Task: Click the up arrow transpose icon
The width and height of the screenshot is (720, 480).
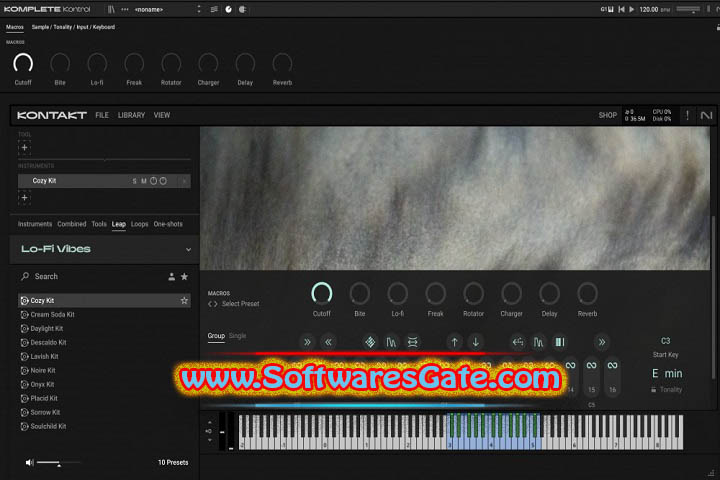Action: (x=455, y=342)
